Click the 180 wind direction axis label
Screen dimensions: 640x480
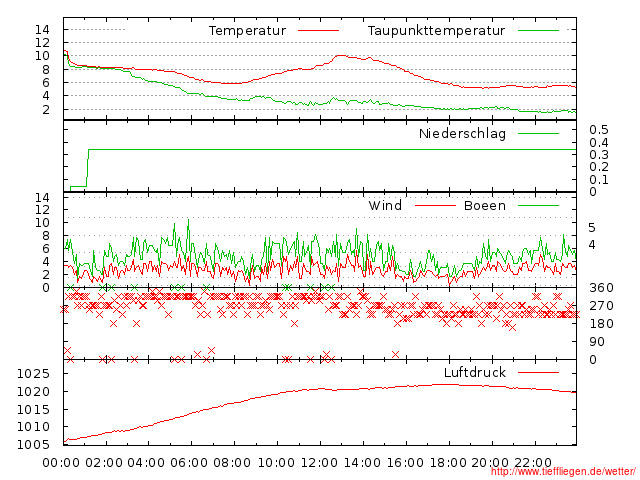pyautogui.click(x=601, y=324)
